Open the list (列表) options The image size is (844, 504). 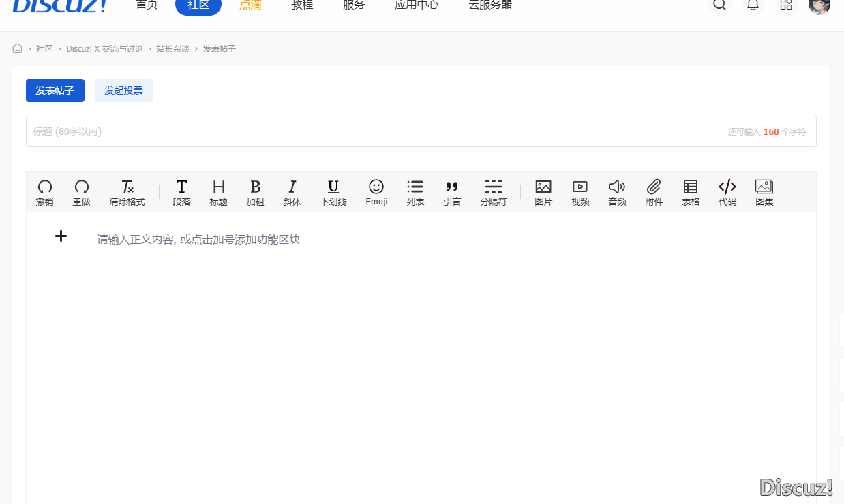point(415,192)
